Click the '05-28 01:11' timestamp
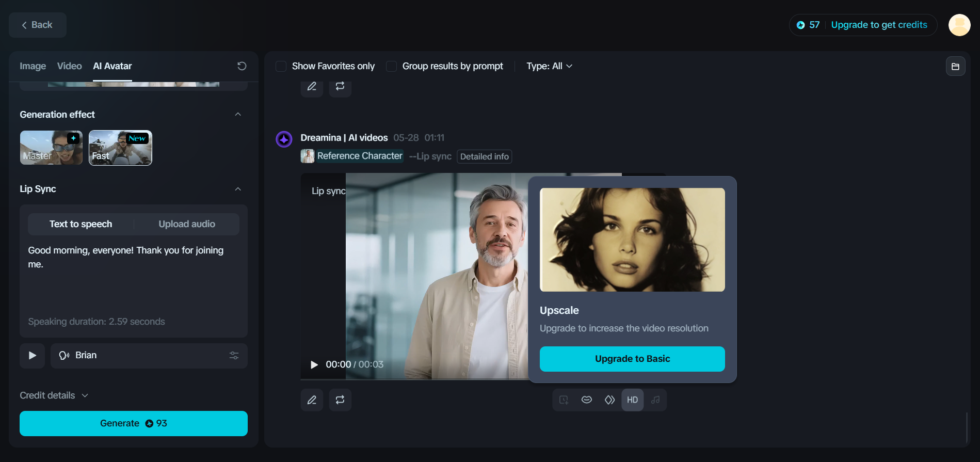Image resolution: width=980 pixels, height=462 pixels. click(419, 138)
